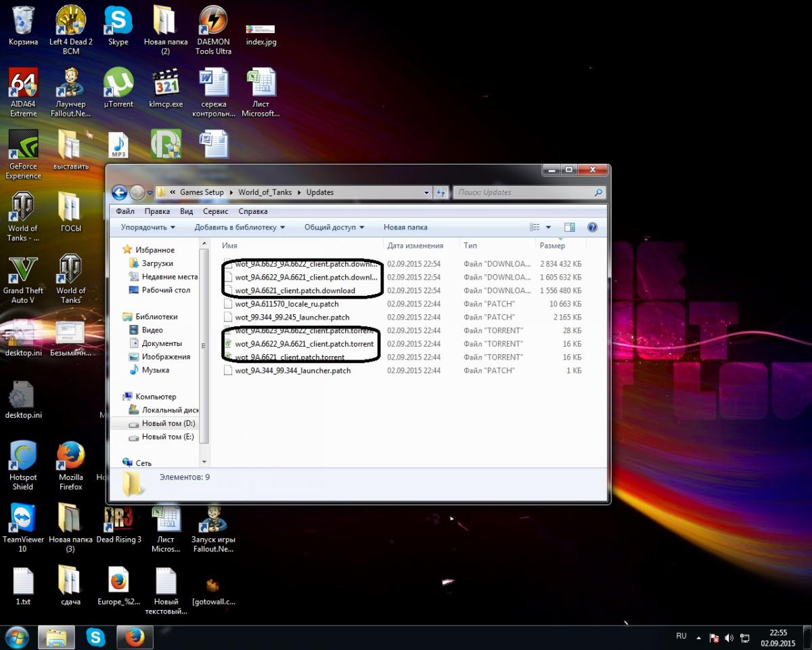Open the Сервис menu
Viewport: 812px width, 650px height.
point(216,211)
